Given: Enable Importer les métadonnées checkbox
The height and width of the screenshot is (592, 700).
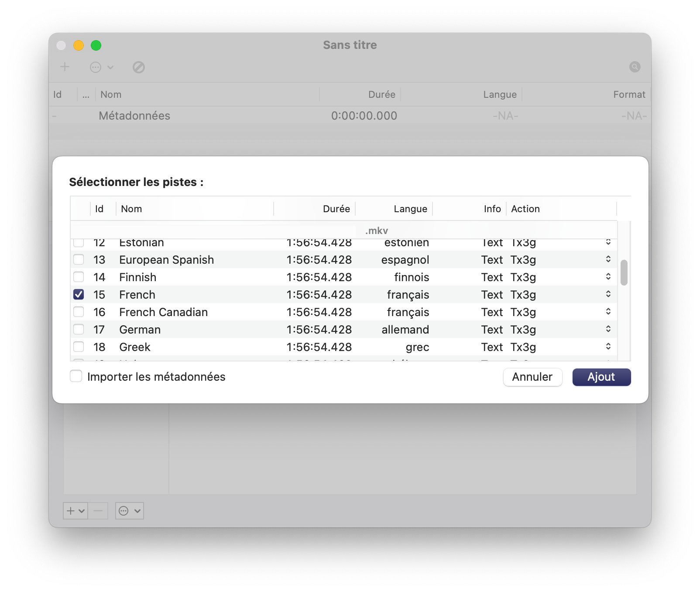Looking at the screenshot, I should pyautogui.click(x=76, y=376).
